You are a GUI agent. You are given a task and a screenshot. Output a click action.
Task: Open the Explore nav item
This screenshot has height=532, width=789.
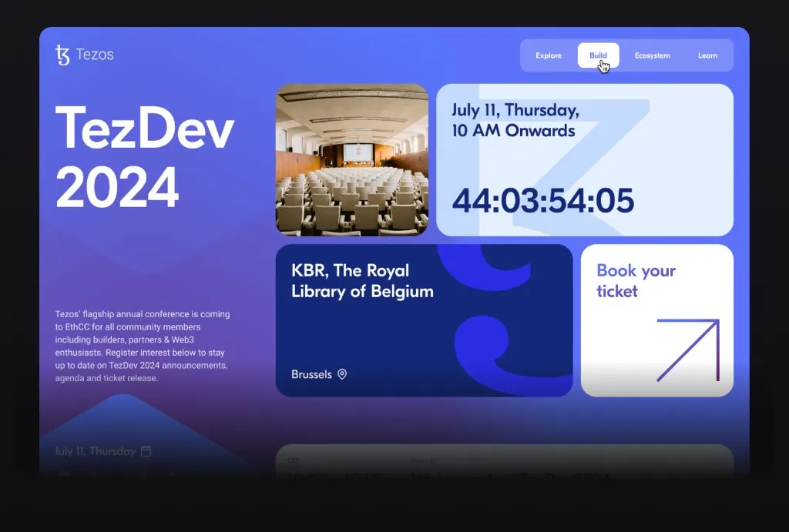[x=549, y=55]
